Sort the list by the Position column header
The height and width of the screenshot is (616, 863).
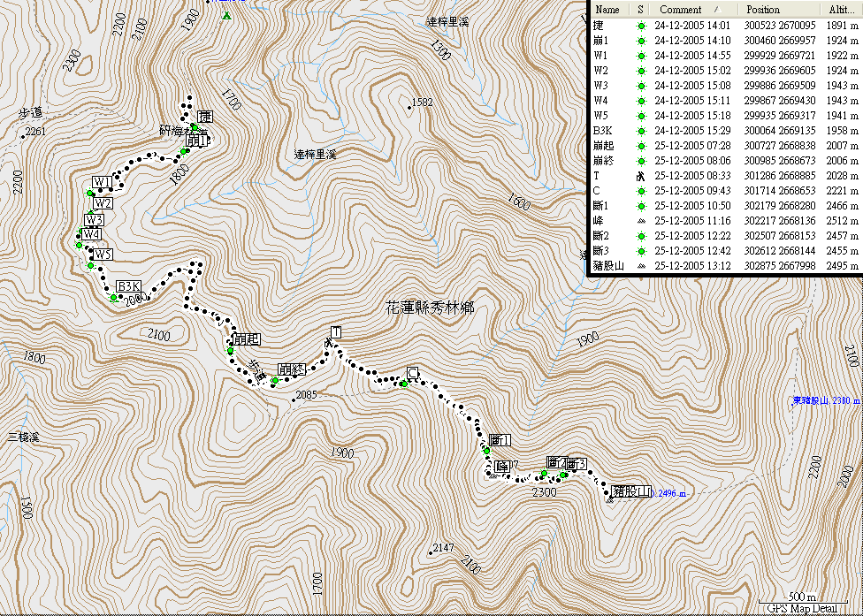[763, 9]
